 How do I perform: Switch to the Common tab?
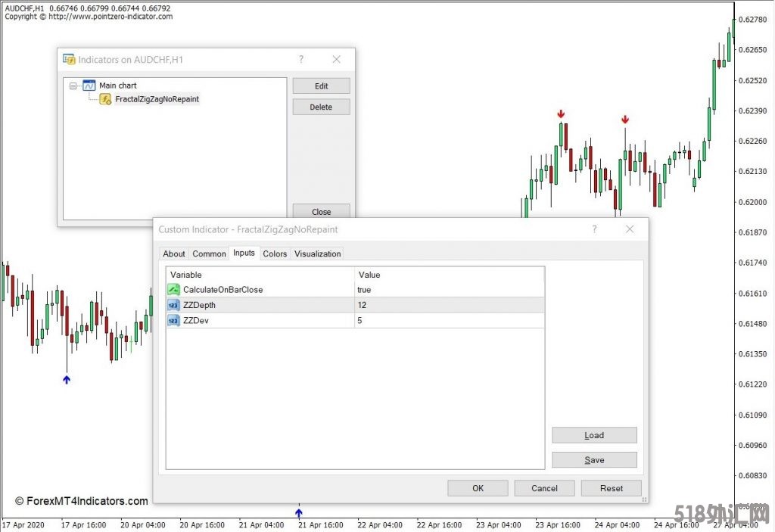coord(209,254)
